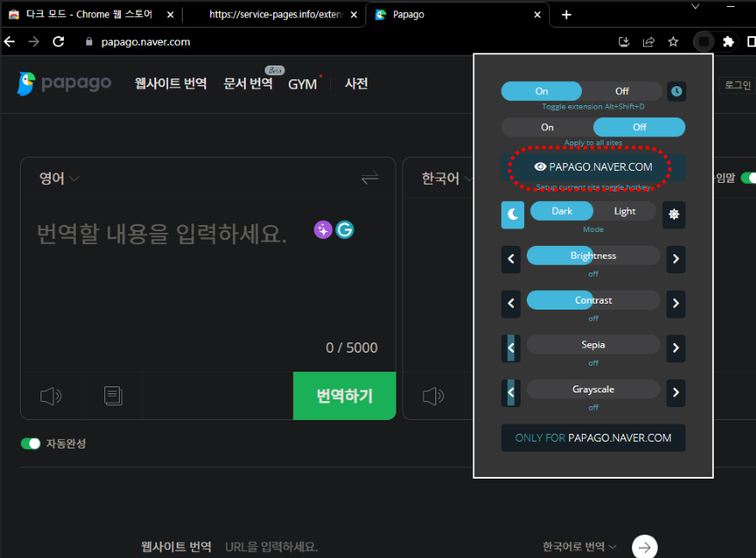The height and width of the screenshot is (558, 756).
Task: Open GYM menu item
Action: tap(303, 85)
